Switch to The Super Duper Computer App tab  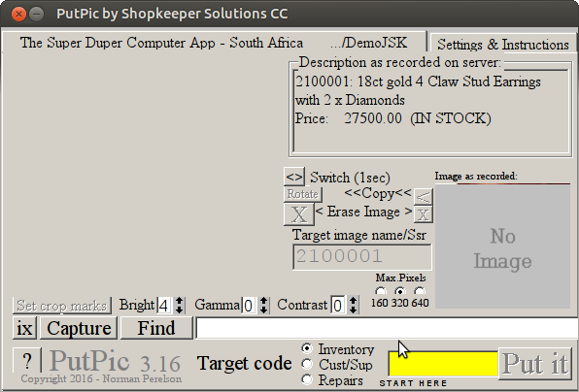click(214, 43)
